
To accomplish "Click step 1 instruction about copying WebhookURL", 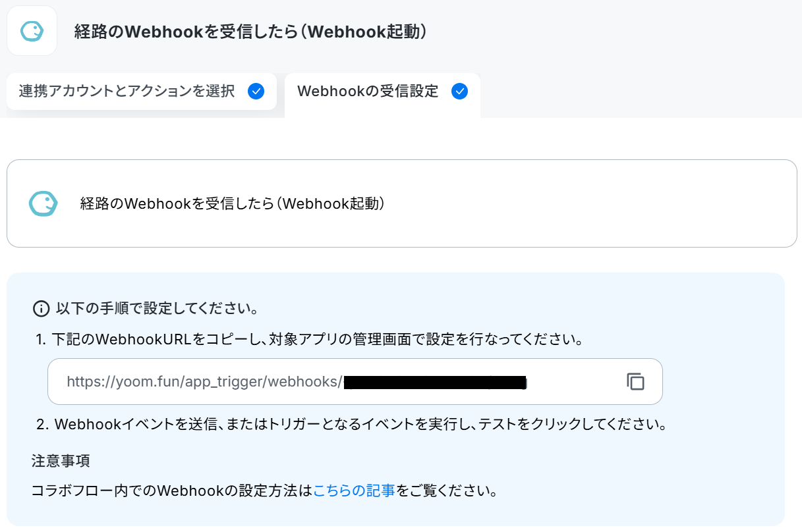I will point(310,340).
